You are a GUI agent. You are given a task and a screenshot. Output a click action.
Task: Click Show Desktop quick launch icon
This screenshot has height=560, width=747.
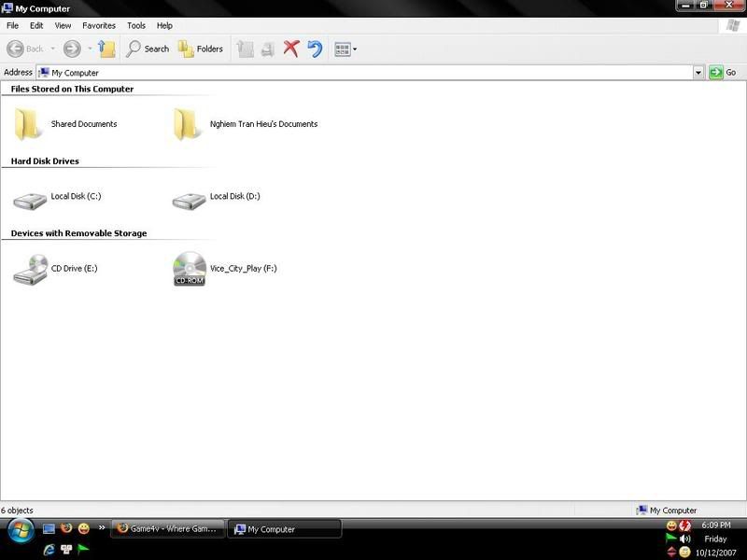49,528
